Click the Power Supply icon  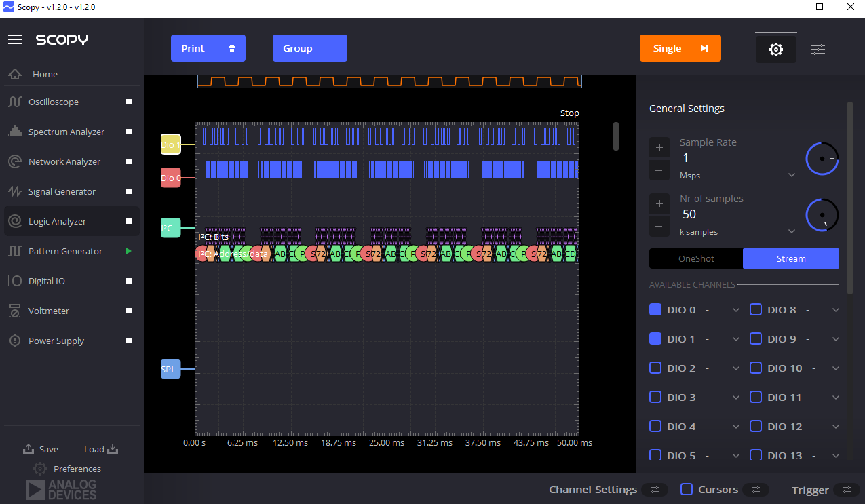point(15,341)
